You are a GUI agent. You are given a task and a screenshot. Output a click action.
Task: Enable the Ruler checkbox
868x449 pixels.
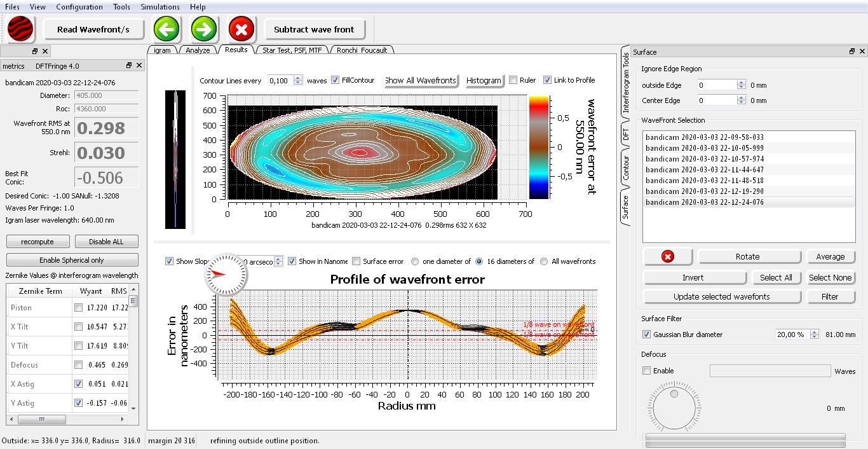coord(513,80)
